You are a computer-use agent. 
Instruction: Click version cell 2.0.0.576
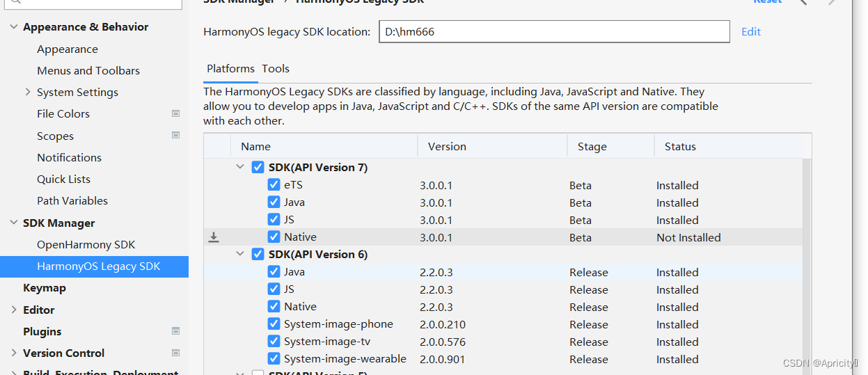[x=443, y=342]
